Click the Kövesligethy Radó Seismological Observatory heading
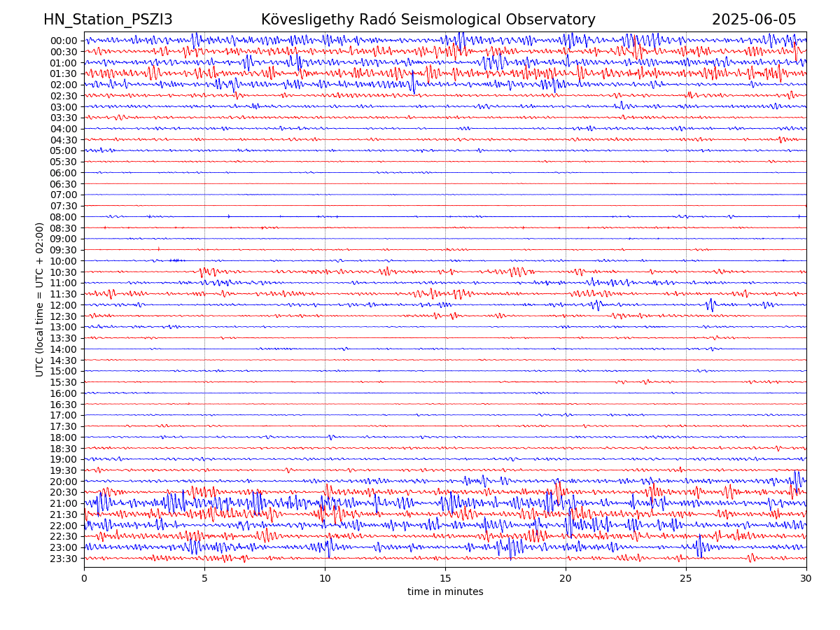This screenshot has height=630, width=840. [x=428, y=20]
